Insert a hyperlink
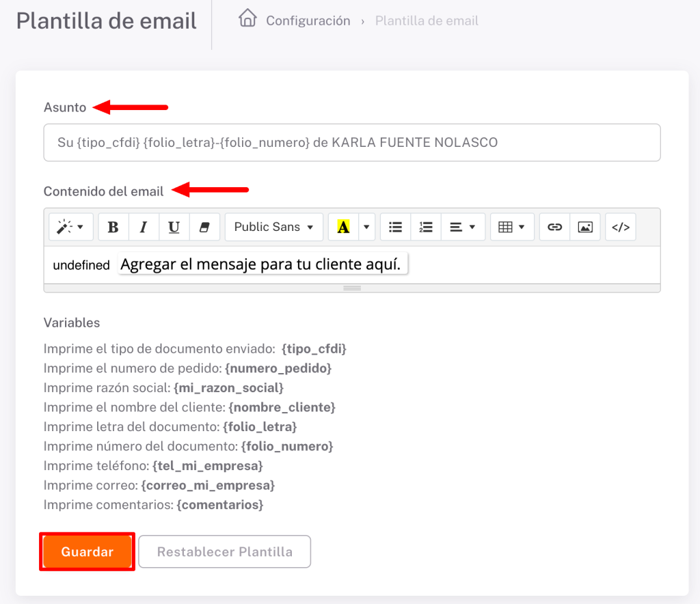 tap(554, 227)
